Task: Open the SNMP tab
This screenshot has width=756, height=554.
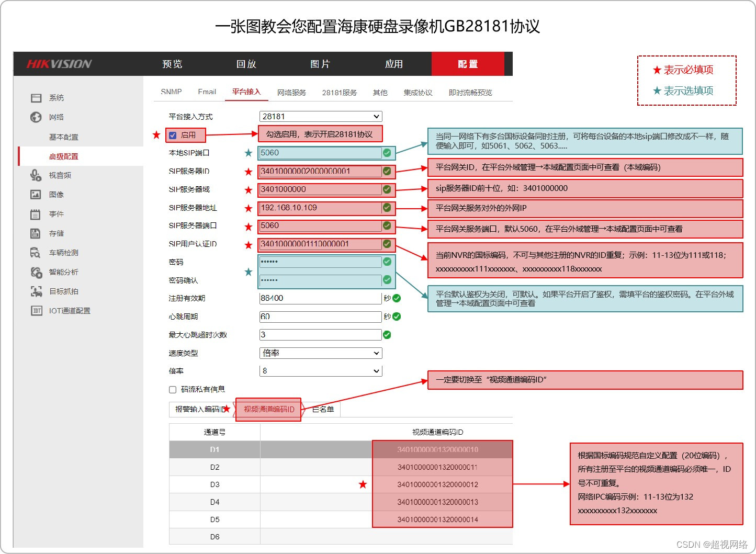Action: tap(171, 92)
